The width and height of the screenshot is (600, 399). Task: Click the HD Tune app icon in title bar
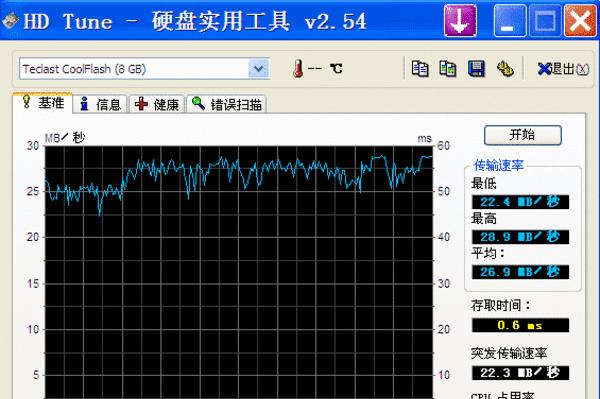[10, 21]
